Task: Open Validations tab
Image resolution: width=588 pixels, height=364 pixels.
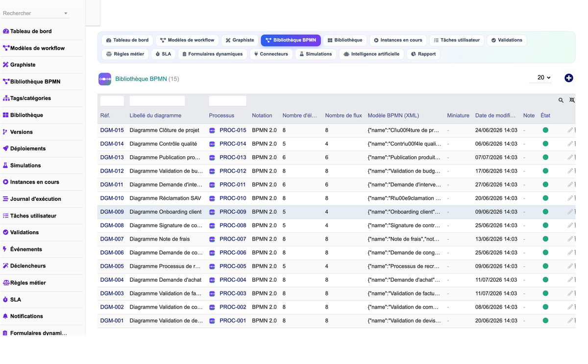Action: (507, 40)
